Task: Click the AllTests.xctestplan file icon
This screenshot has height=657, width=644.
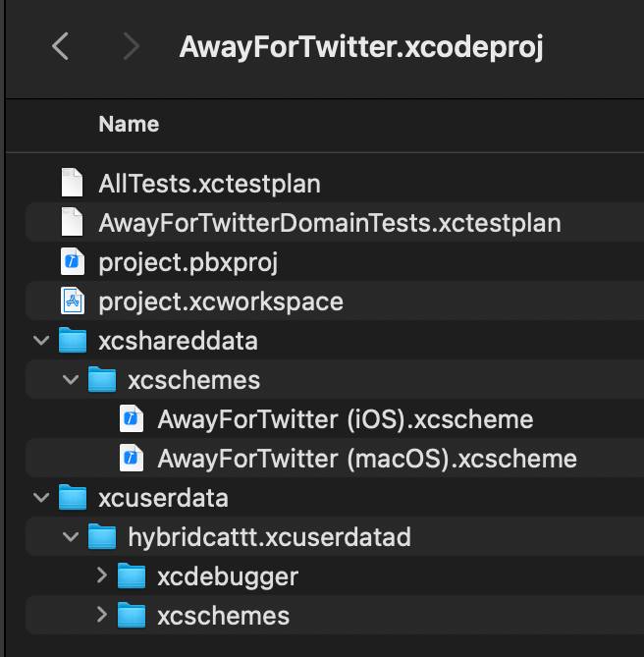Action: click(x=73, y=184)
